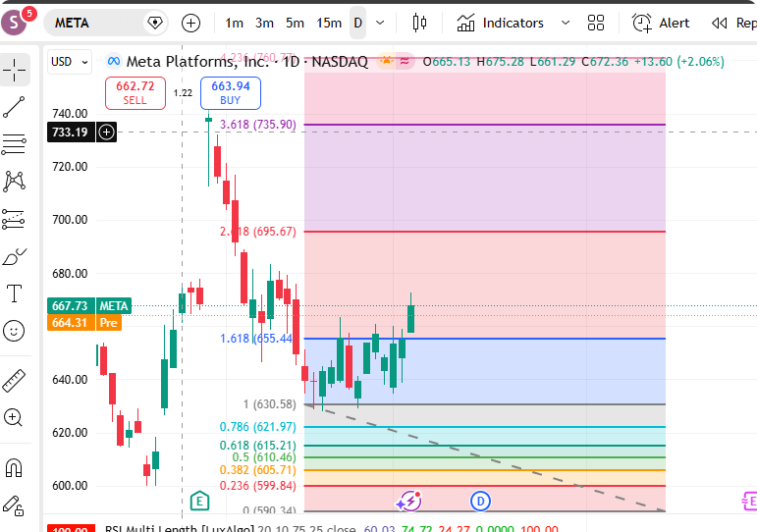The width and height of the screenshot is (757, 532).
Task: Select the D daily timeframe
Action: 357,23
